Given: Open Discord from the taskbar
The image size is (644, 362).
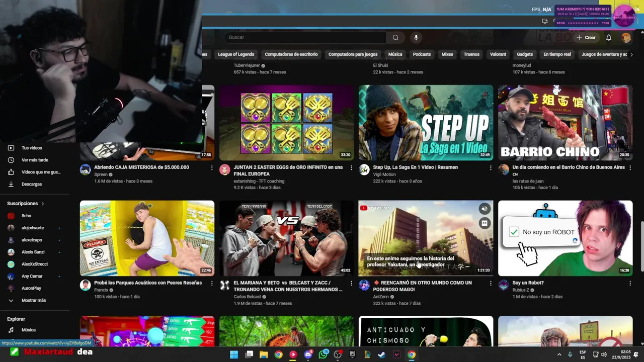Looking at the screenshot, I should point(308,354).
